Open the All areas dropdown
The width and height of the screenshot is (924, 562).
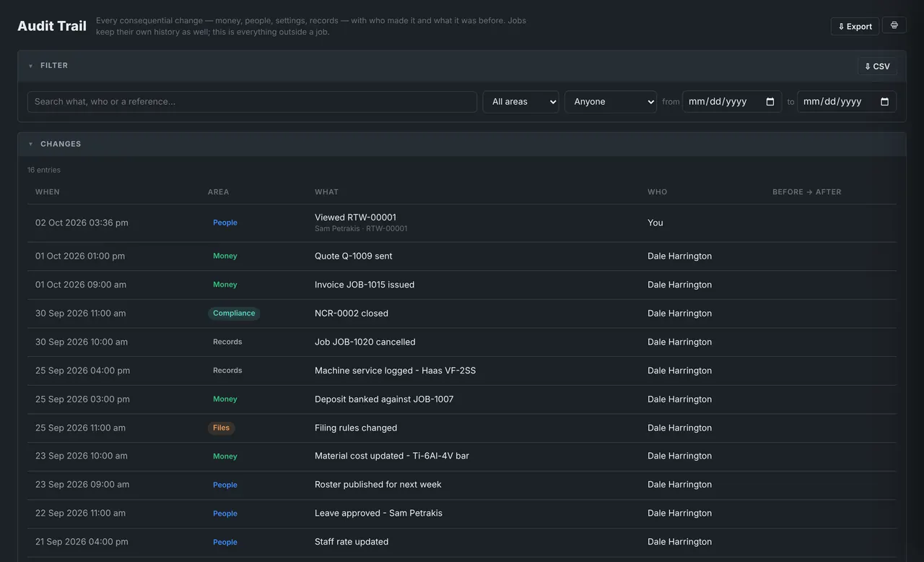click(x=520, y=102)
